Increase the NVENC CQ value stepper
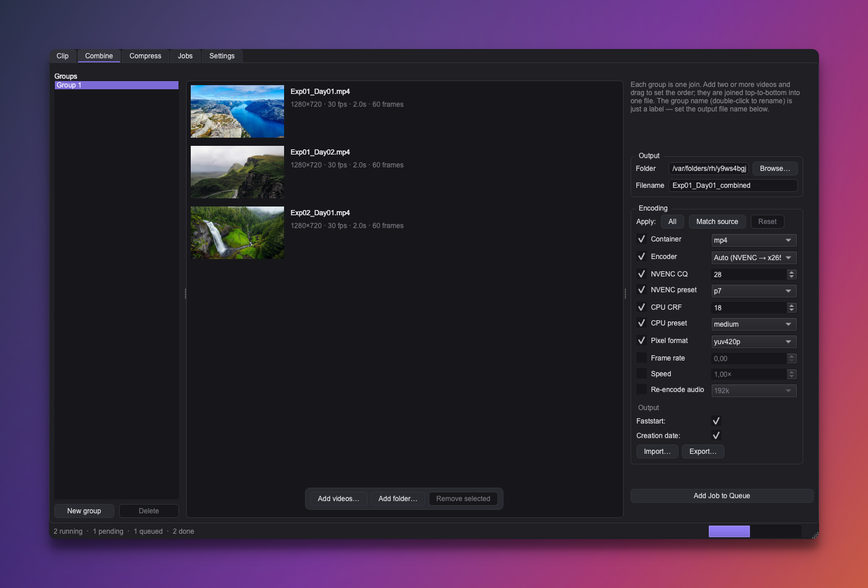This screenshot has width=868, height=588. point(792,272)
